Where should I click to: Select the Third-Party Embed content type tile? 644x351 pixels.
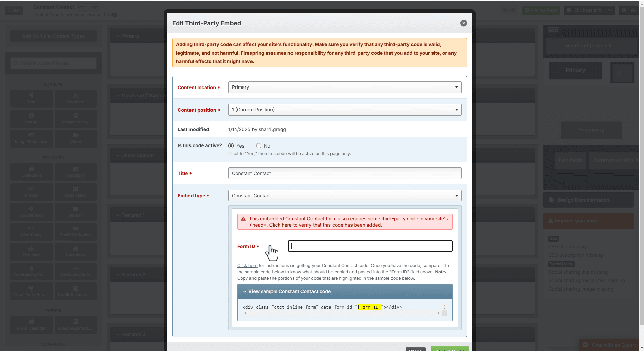tap(31, 291)
